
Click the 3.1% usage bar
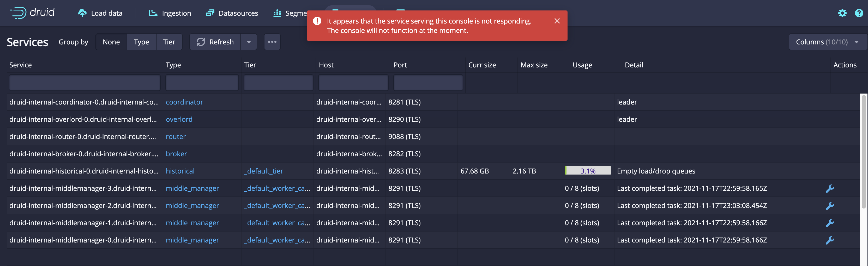tap(588, 171)
